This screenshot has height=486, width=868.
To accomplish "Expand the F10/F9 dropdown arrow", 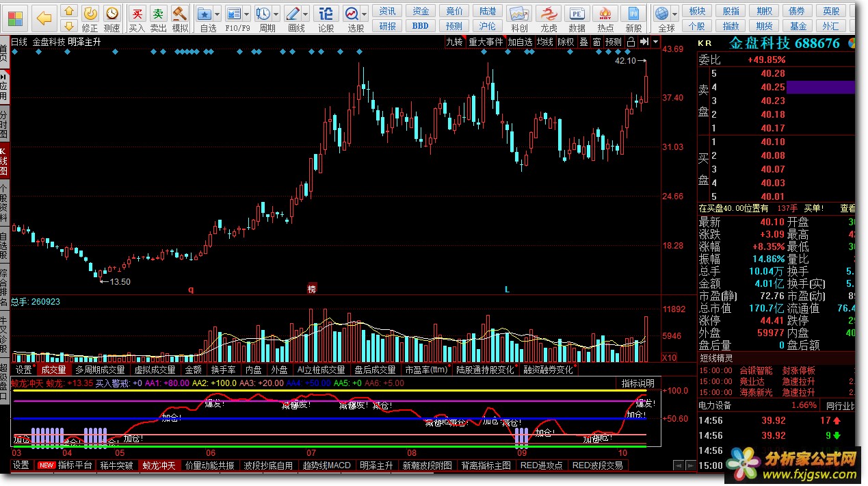I will [248, 13].
